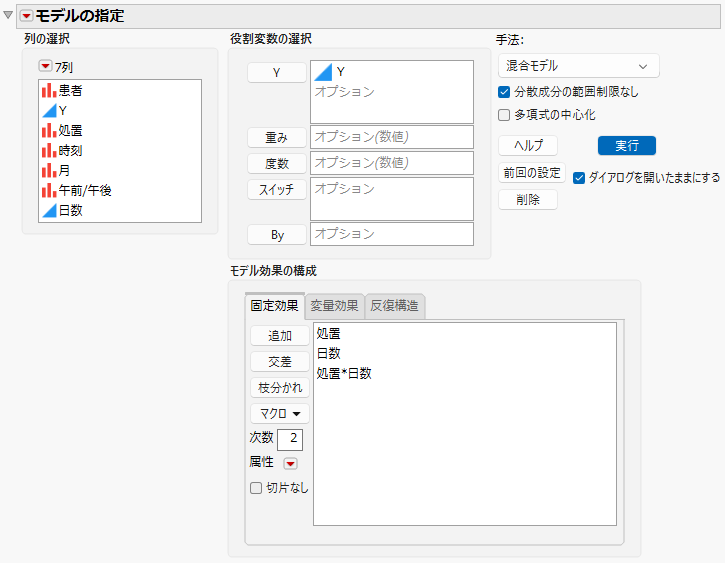
Task: Uncheck ダイアログを開いたままにする
Action: [x=579, y=178]
